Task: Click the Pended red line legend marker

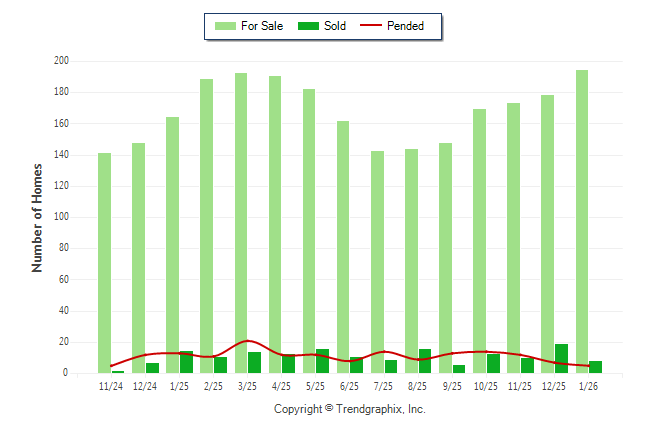Action: tap(371, 26)
